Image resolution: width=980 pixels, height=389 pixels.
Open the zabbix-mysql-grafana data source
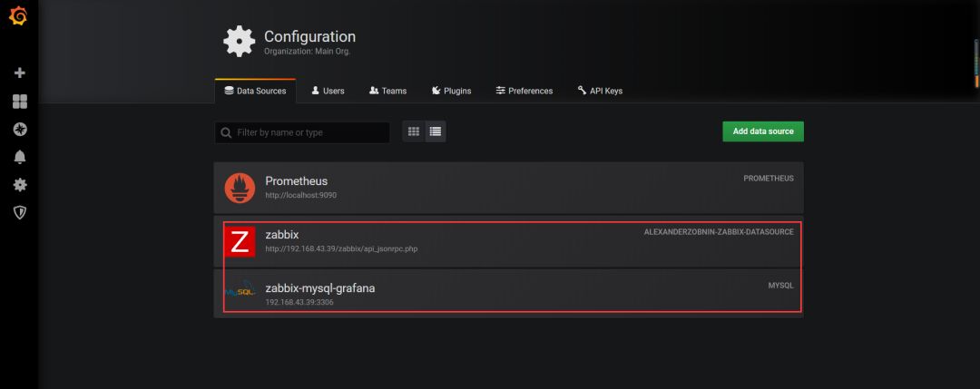(509, 294)
